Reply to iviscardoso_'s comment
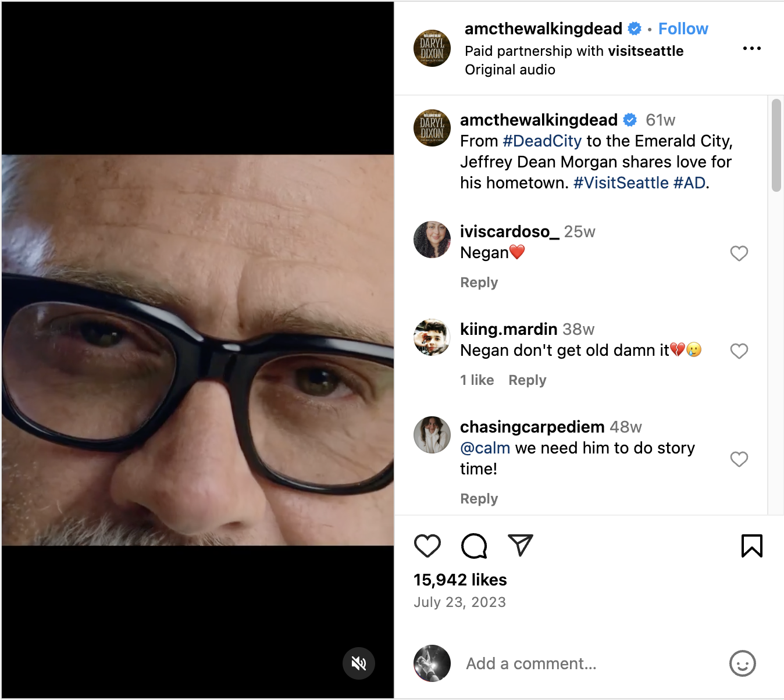Image resolution: width=784 pixels, height=700 pixels. pos(479,283)
